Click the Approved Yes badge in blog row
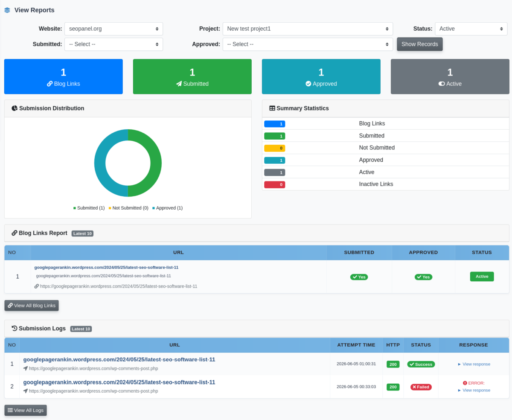Image resolution: width=512 pixels, height=420 pixels. pos(423,277)
